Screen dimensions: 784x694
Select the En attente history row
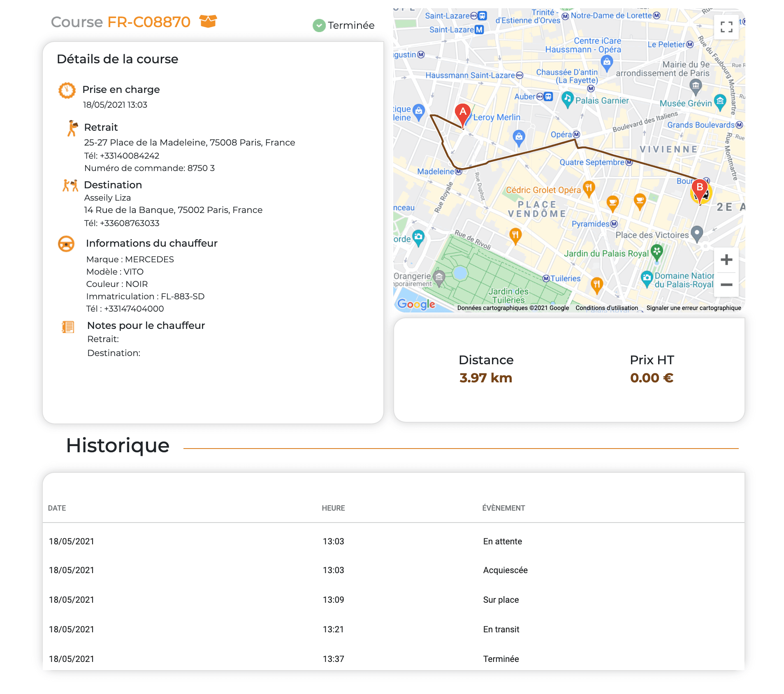click(394, 541)
